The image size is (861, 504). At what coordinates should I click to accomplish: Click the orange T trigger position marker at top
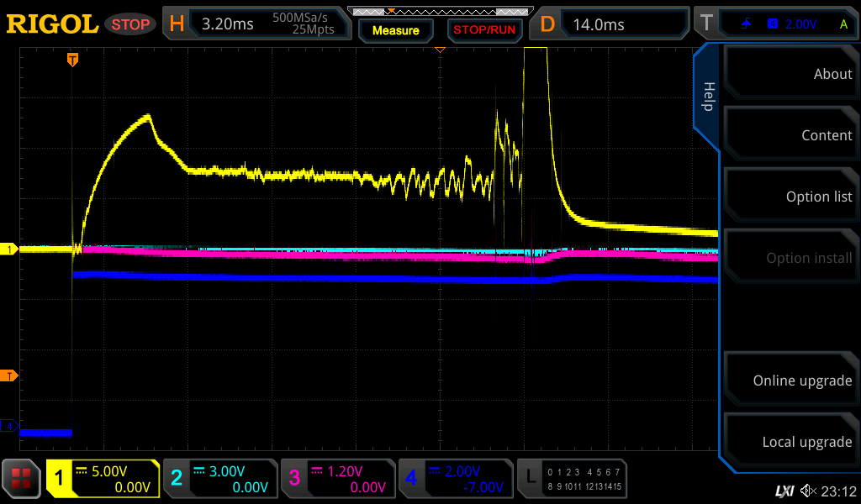tap(73, 60)
